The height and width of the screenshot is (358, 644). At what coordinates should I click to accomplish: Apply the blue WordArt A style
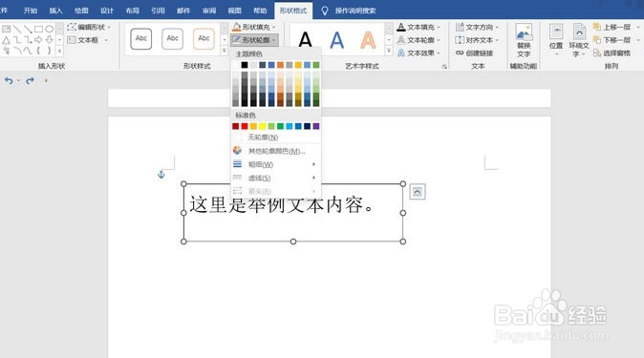click(336, 40)
